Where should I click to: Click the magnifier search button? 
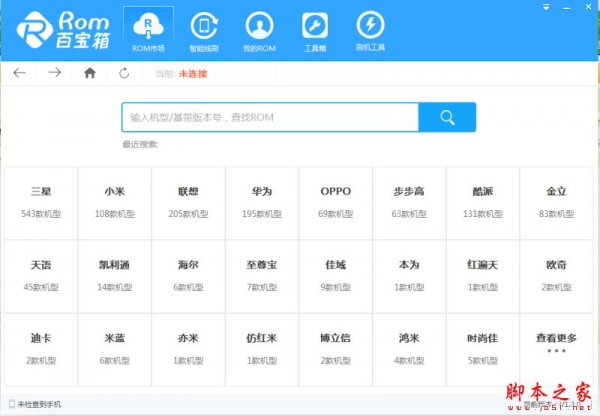point(447,117)
